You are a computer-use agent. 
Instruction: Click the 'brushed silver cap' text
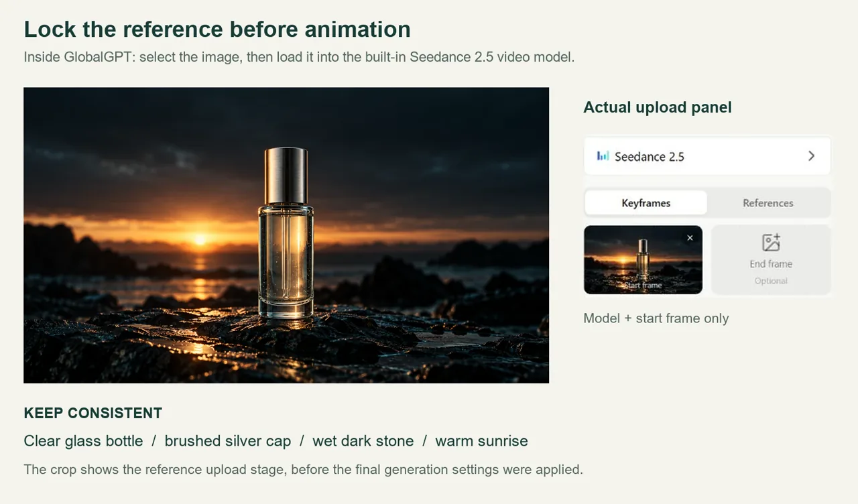228,441
